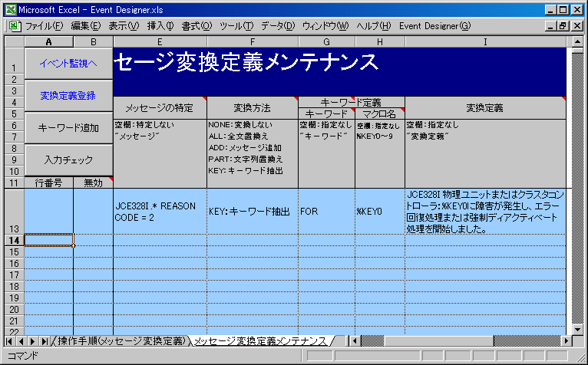Jump to first sheet with tab scroll arrow
Screen dimensions: 588x365
(10, 340)
